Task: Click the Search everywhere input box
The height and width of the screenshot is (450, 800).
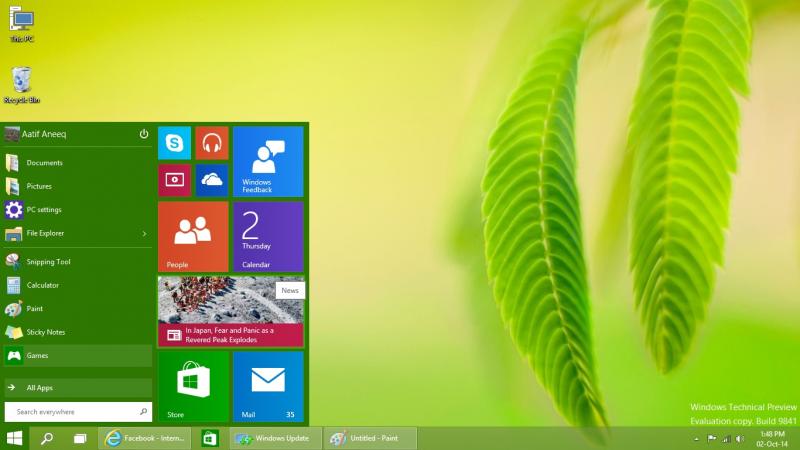Action: pyautogui.click(x=72, y=411)
